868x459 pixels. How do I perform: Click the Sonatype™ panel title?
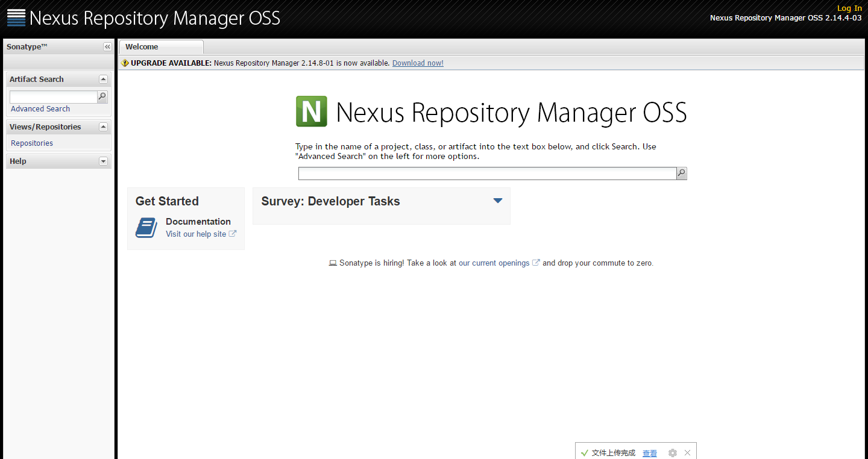(27, 46)
